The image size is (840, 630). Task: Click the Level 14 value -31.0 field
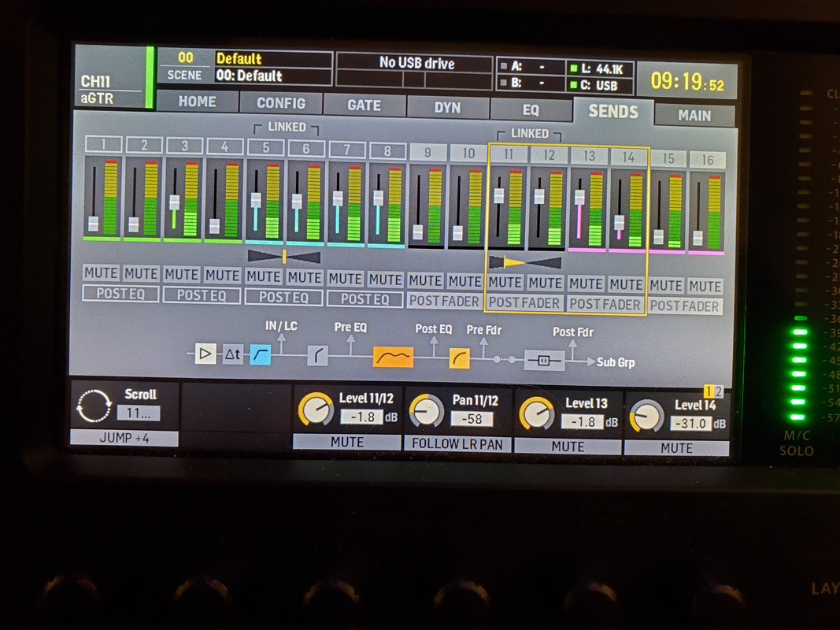point(690,423)
